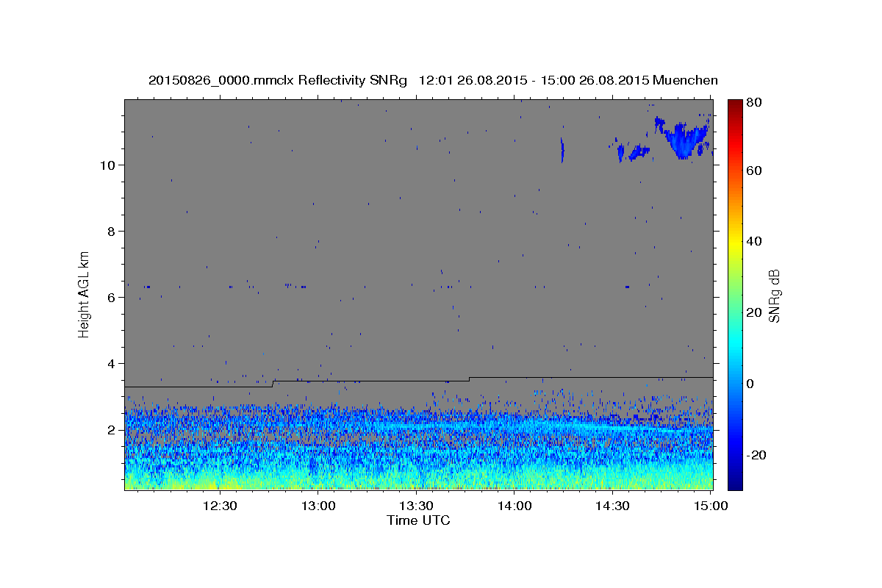The height and width of the screenshot is (588, 882).
Task: Click the thin vertical blue echo near 14:15
Action: click(x=562, y=149)
